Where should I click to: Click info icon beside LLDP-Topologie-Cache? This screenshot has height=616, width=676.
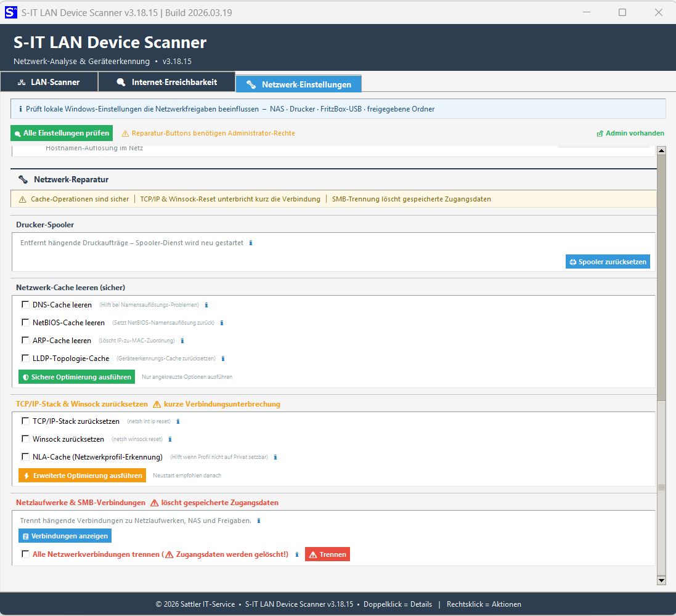tap(223, 359)
